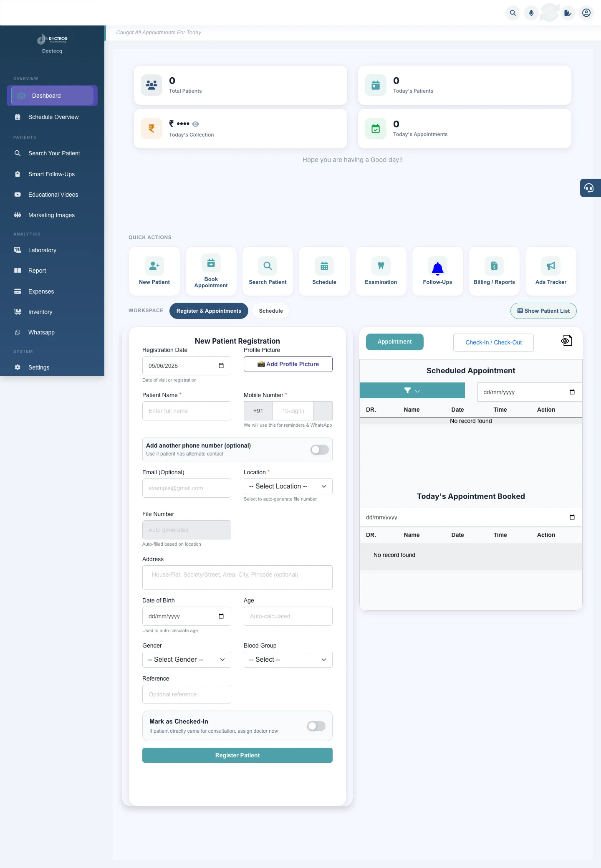The image size is (601, 868).
Task: Click the Optional reference field
Action: point(187,694)
